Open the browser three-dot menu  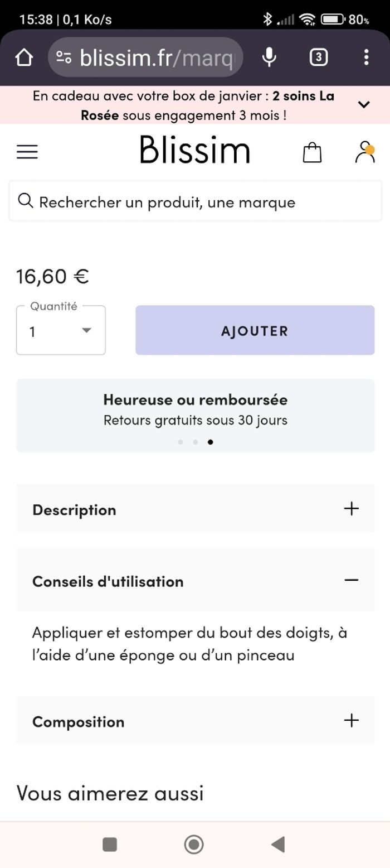[x=366, y=57]
